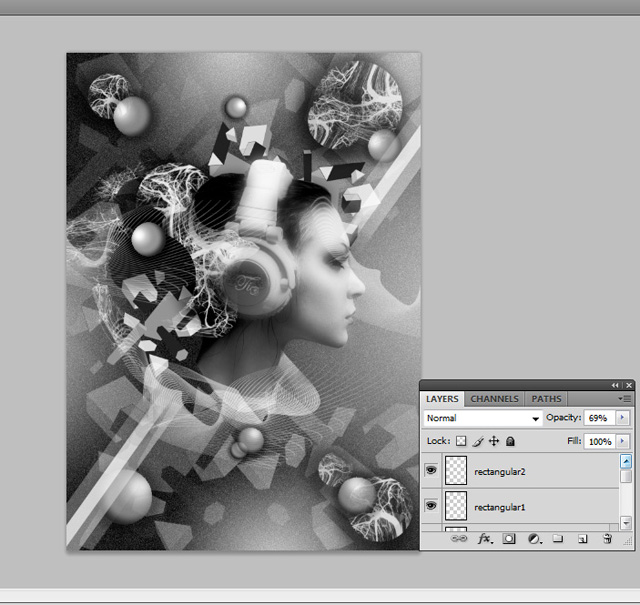Select the rectangular1 layer thumbnail

pos(455,505)
